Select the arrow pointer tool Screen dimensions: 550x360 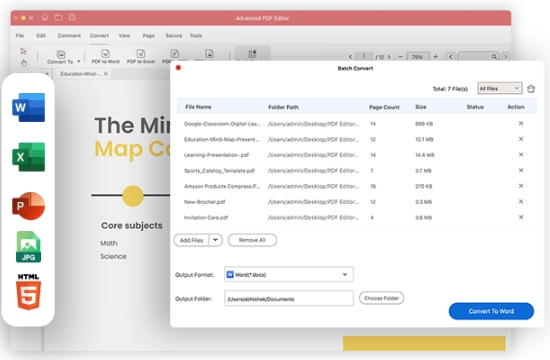coord(24,51)
